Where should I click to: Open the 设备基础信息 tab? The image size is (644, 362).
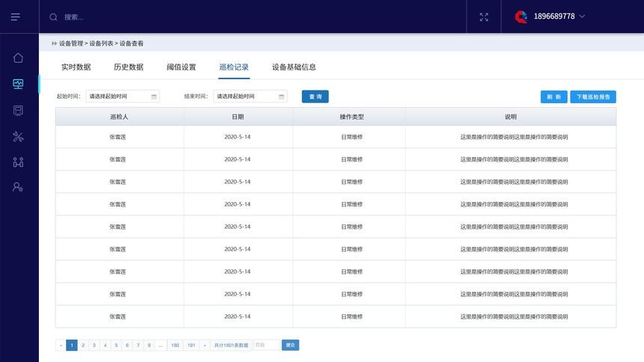pyautogui.click(x=294, y=67)
